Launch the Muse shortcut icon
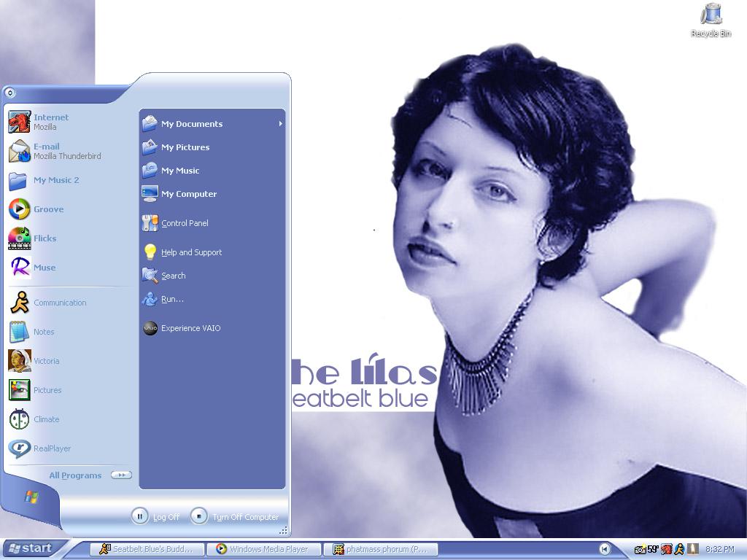This screenshot has width=747, height=560. point(20,267)
